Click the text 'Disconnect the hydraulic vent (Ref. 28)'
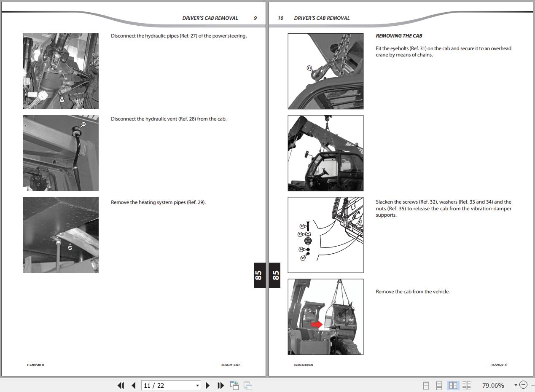This screenshot has width=535, height=392. coord(153,119)
